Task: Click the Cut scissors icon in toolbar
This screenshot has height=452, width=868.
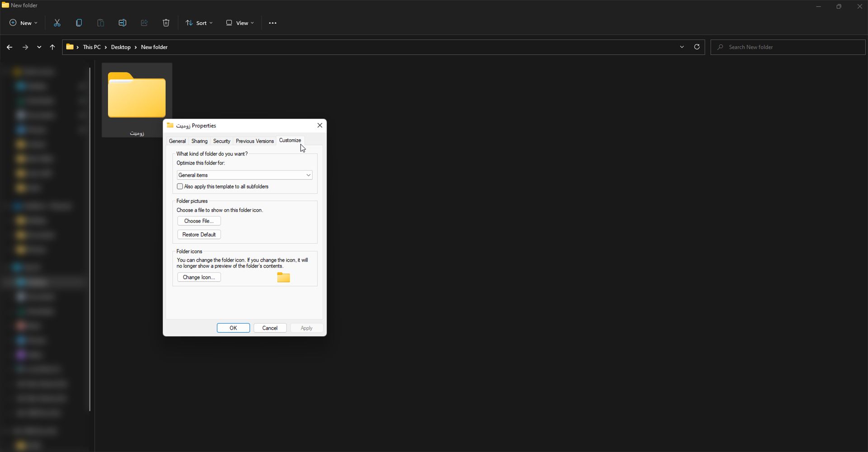Action: tap(57, 23)
